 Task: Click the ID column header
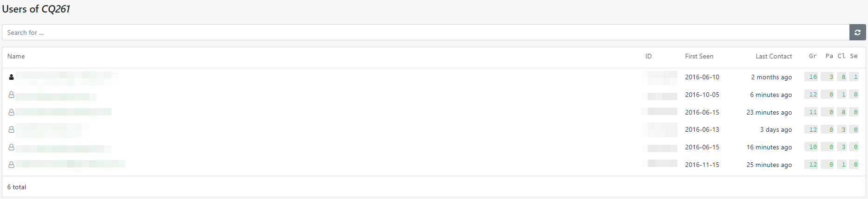pyautogui.click(x=649, y=56)
